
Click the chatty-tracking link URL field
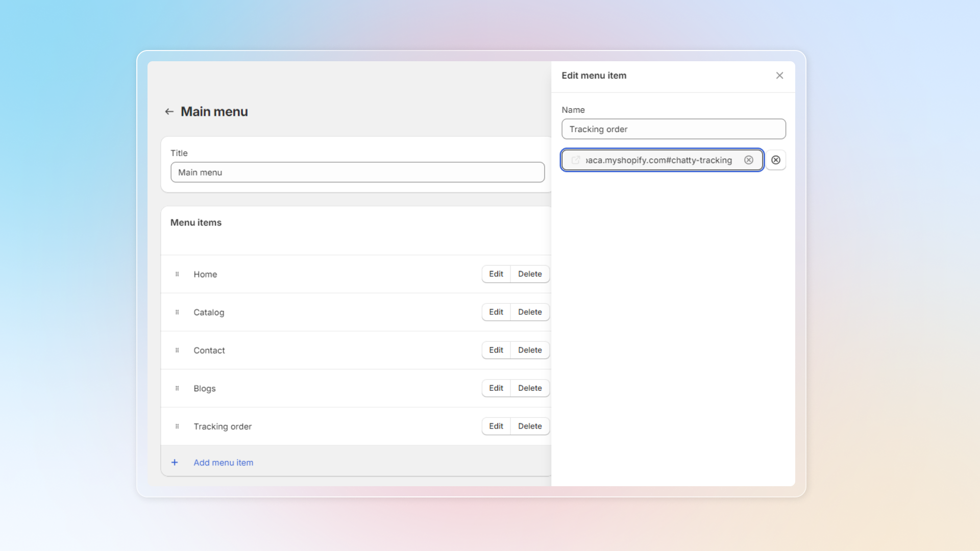(658, 160)
